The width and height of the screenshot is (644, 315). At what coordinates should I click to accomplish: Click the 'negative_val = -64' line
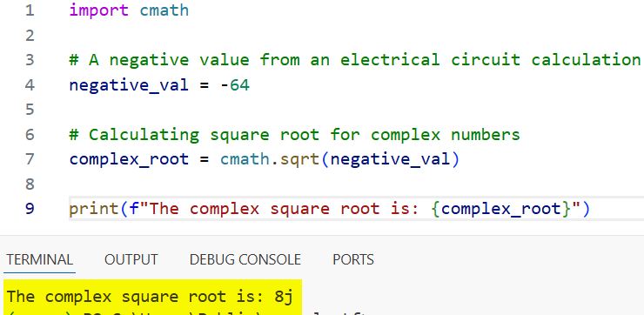159,85
